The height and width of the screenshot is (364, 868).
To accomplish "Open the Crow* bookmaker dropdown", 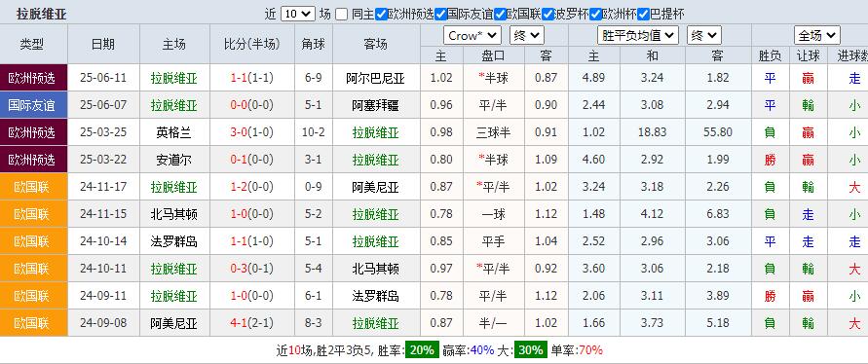I will pyautogui.click(x=472, y=35).
